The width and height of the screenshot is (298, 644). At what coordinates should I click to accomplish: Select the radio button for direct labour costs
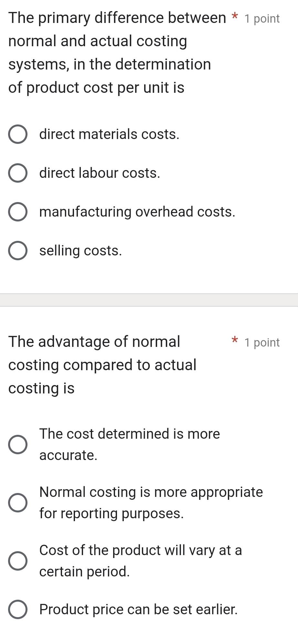[17, 173]
